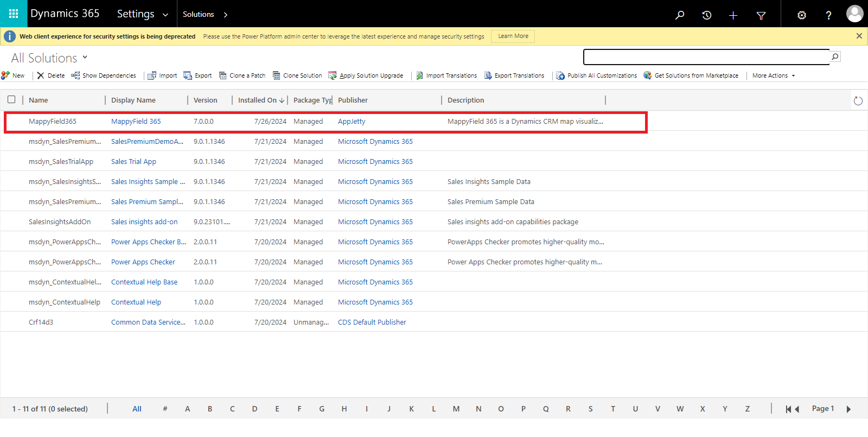The width and height of the screenshot is (868, 437).
Task: Click the plus quick create icon
Action: pos(733,15)
